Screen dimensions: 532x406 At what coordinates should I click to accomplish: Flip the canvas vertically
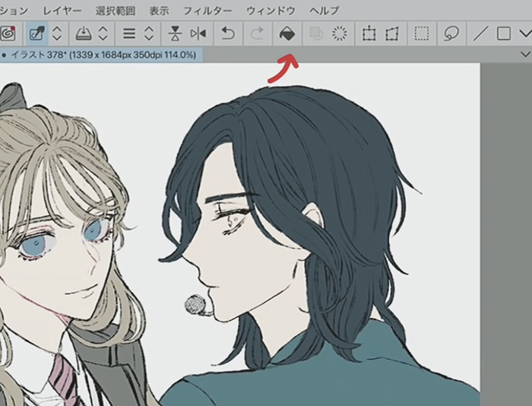click(175, 34)
